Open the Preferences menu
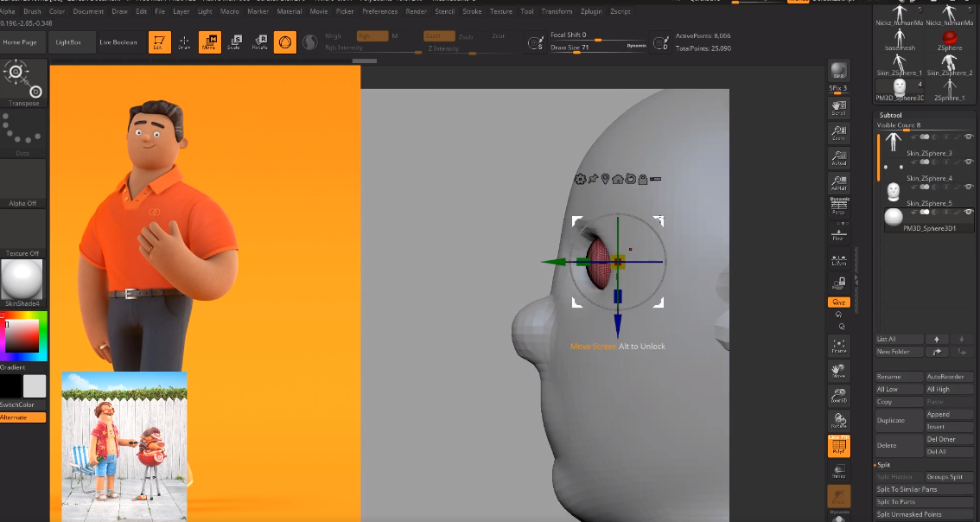980x522 pixels. pyautogui.click(x=379, y=11)
